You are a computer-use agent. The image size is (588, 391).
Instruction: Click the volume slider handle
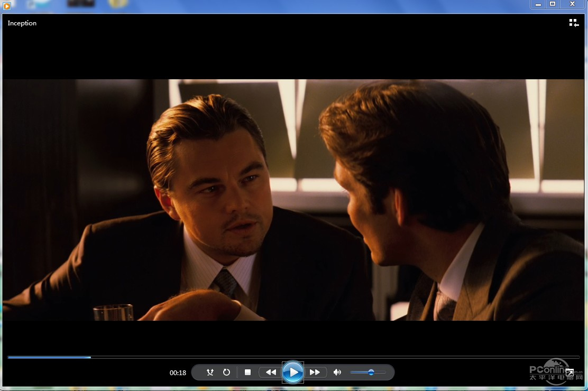click(x=371, y=373)
